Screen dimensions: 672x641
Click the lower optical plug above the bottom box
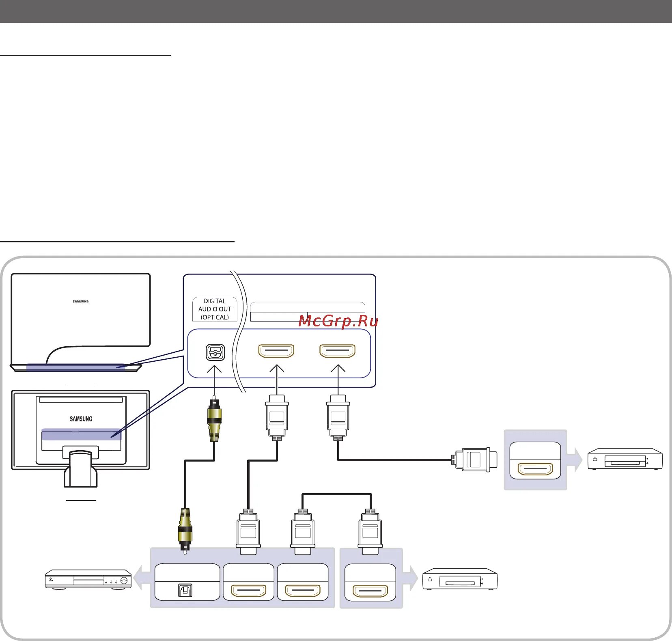[185, 531]
